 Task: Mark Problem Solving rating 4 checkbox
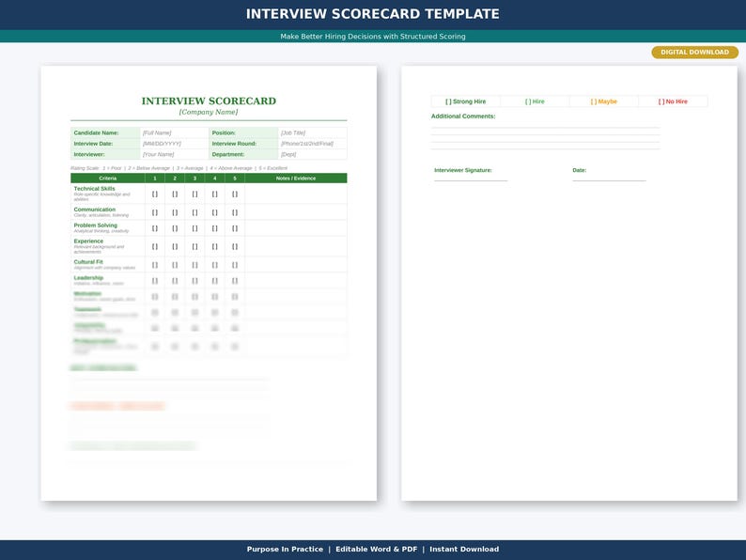(214, 228)
